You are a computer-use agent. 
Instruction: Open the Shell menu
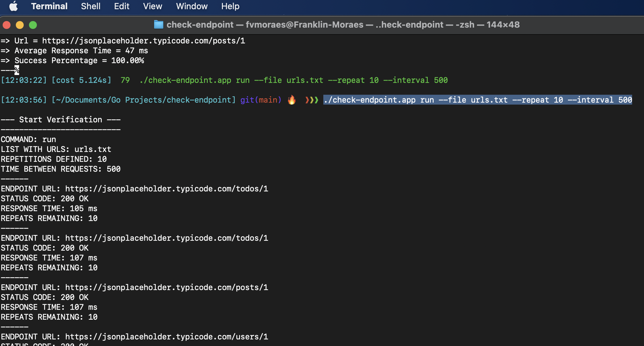91,6
